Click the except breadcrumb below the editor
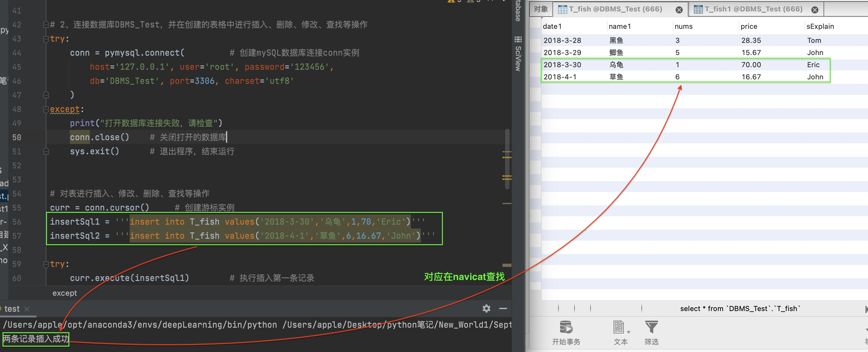Viewport: 868px width, 352px height. [64, 293]
